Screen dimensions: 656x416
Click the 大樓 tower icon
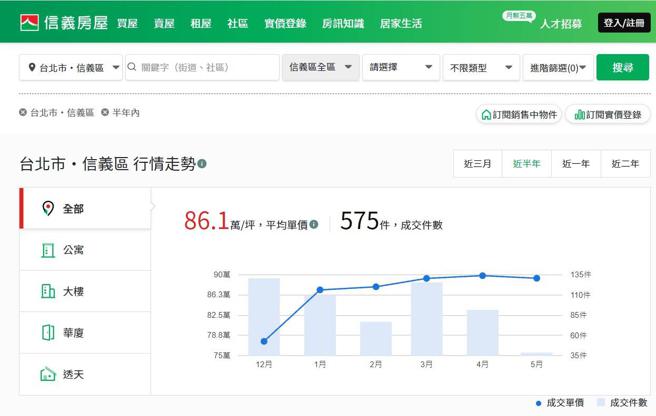48,291
